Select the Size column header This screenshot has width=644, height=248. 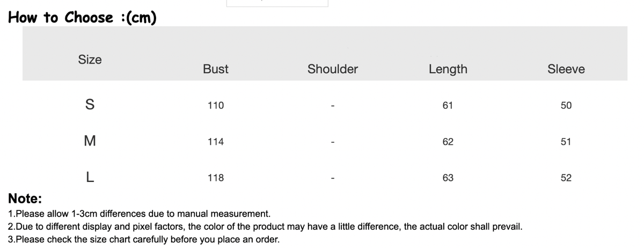90,60
